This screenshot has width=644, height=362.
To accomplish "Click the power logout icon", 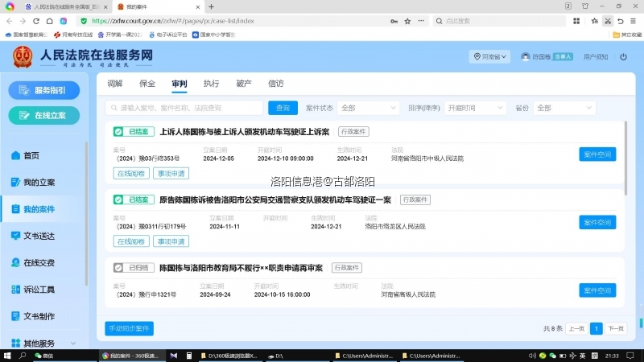I will point(623,56).
